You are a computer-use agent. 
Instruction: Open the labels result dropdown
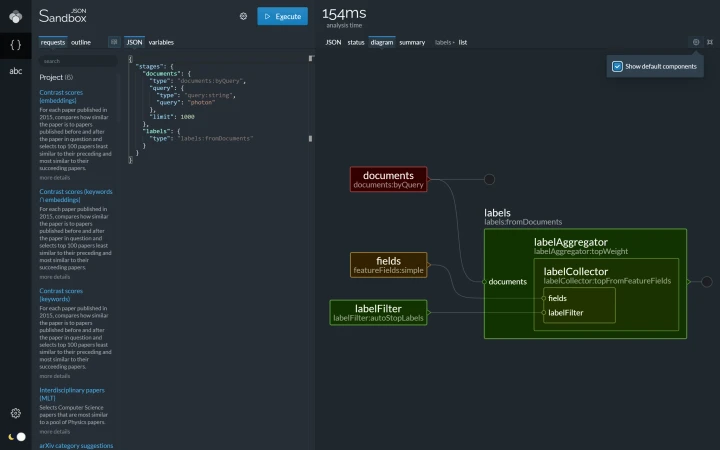click(x=444, y=42)
